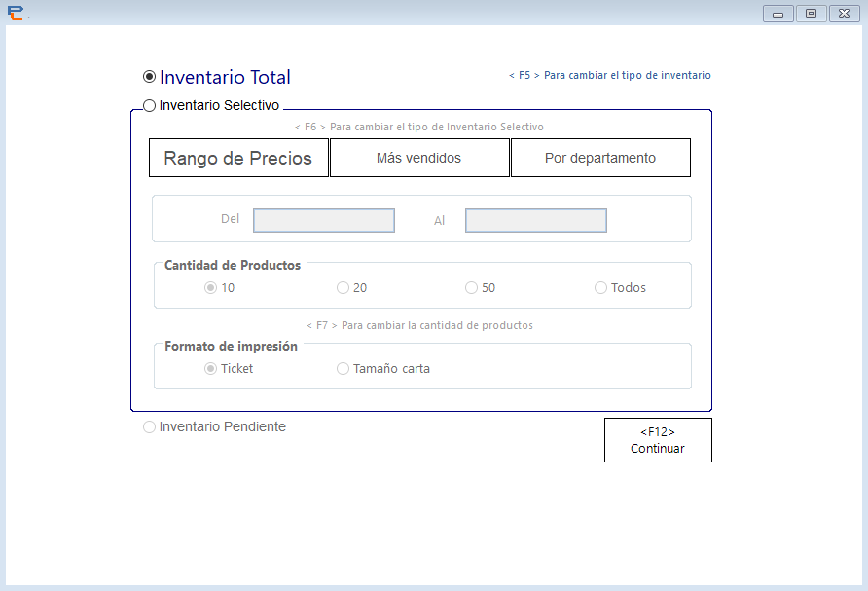The width and height of the screenshot is (868, 591).
Task: Click the Formato de impresión group label
Action: click(x=231, y=347)
